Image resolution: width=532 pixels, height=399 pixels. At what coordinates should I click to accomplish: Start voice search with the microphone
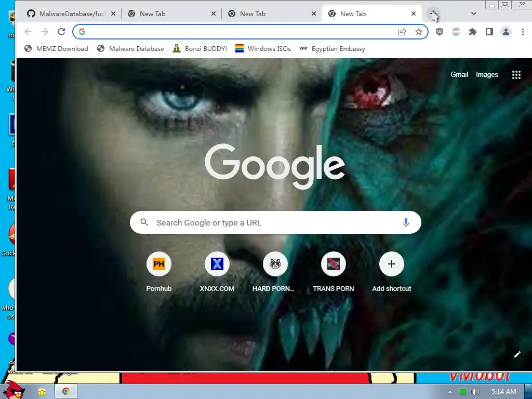(x=406, y=222)
